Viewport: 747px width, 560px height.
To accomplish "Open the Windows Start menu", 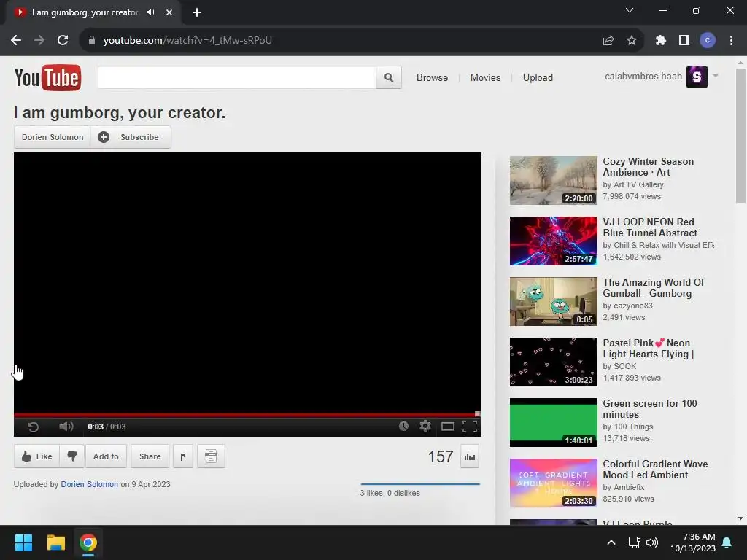I will pos(23,542).
